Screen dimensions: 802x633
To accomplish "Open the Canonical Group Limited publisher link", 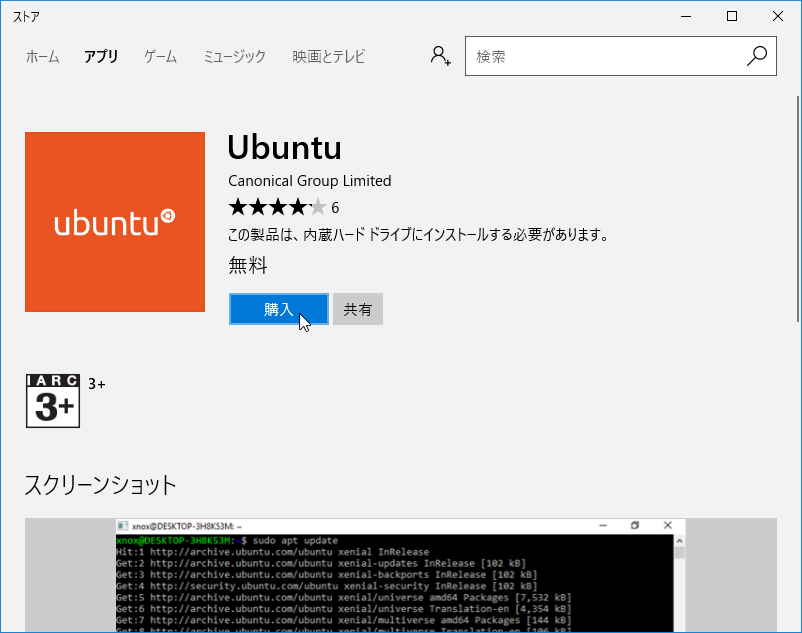I will coord(310,180).
